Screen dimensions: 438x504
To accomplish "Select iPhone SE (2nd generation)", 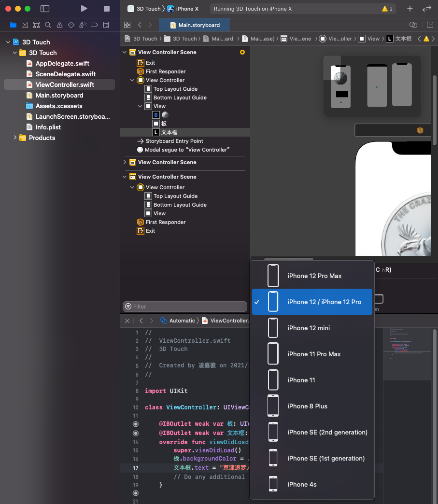I will (312, 433).
